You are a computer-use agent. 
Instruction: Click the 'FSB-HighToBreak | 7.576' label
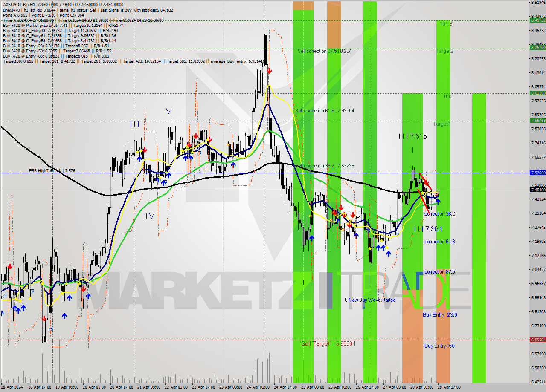[52, 170]
